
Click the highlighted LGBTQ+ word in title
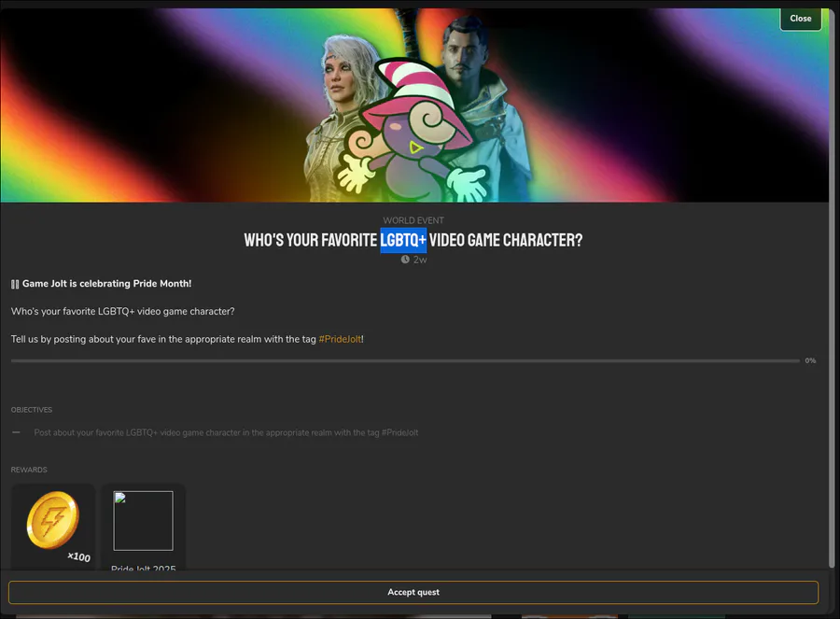(x=403, y=240)
